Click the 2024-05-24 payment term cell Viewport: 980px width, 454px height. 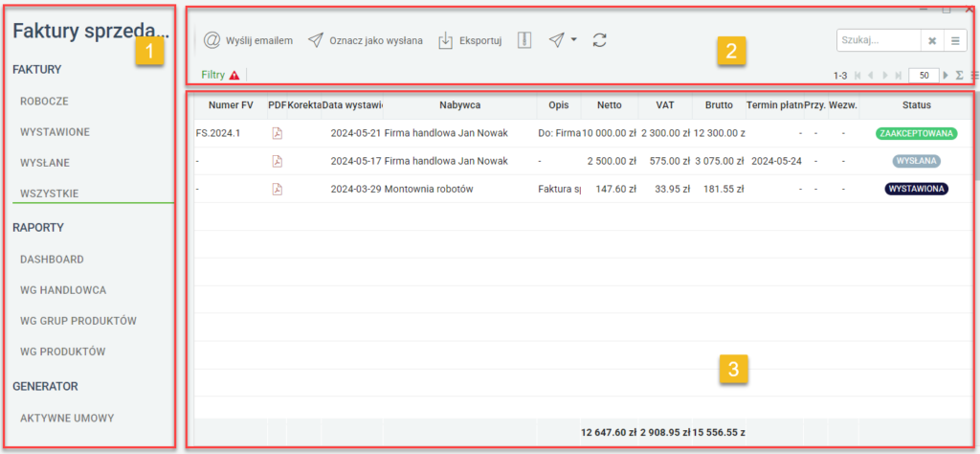[x=774, y=161]
